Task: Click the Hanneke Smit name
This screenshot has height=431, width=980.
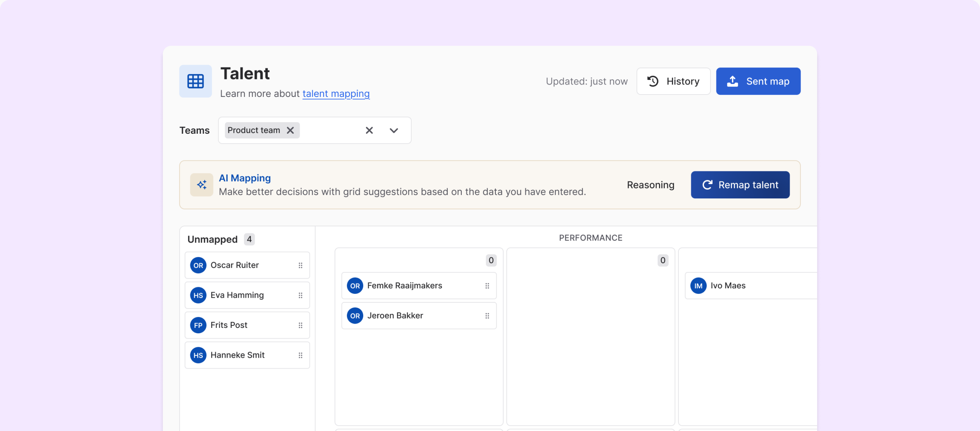Action: click(x=238, y=355)
